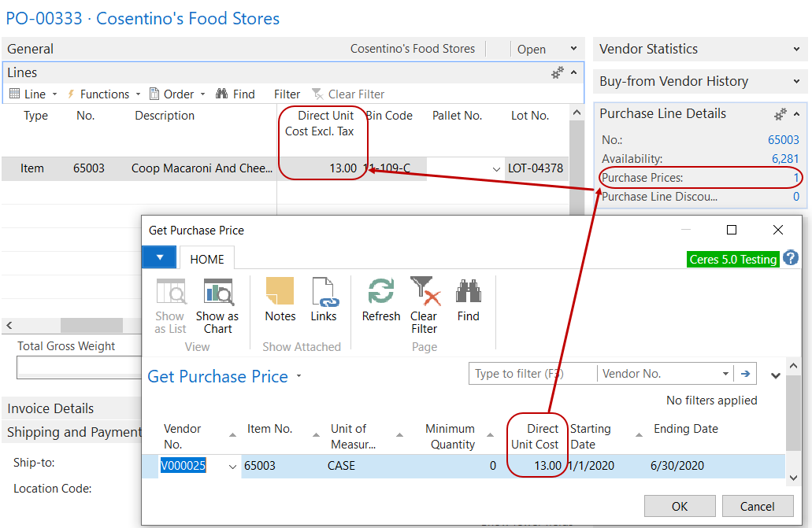The height and width of the screenshot is (528, 812).
Task: Click the OK button
Action: (679, 506)
